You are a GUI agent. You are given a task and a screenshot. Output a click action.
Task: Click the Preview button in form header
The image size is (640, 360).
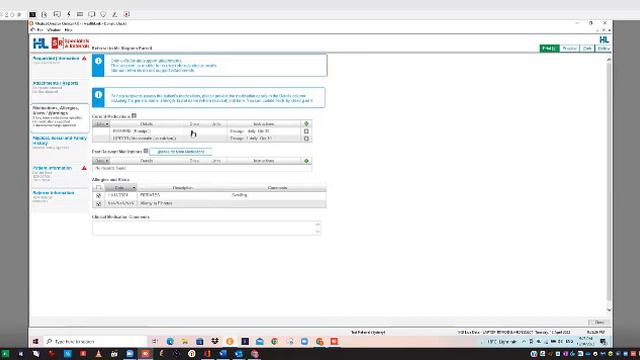pos(570,49)
